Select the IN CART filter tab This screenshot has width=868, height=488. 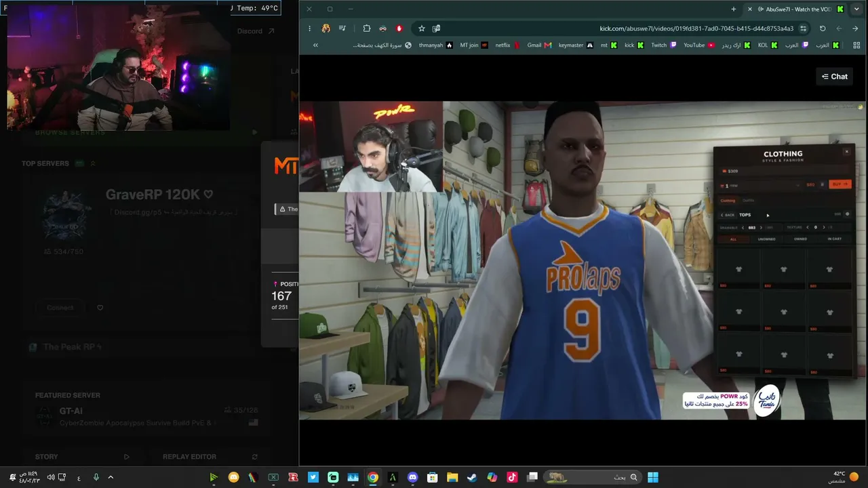pos(834,239)
